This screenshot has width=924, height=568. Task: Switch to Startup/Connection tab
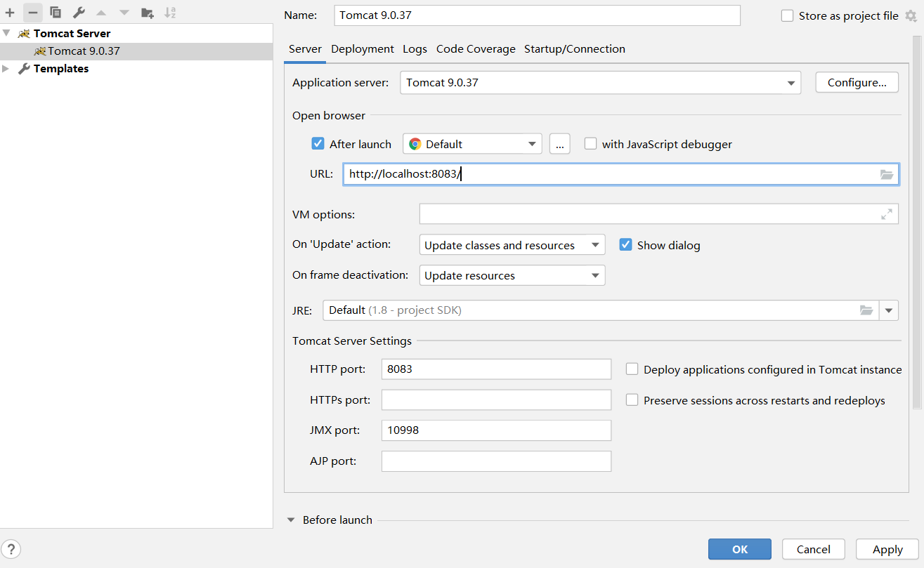pyautogui.click(x=575, y=49)
